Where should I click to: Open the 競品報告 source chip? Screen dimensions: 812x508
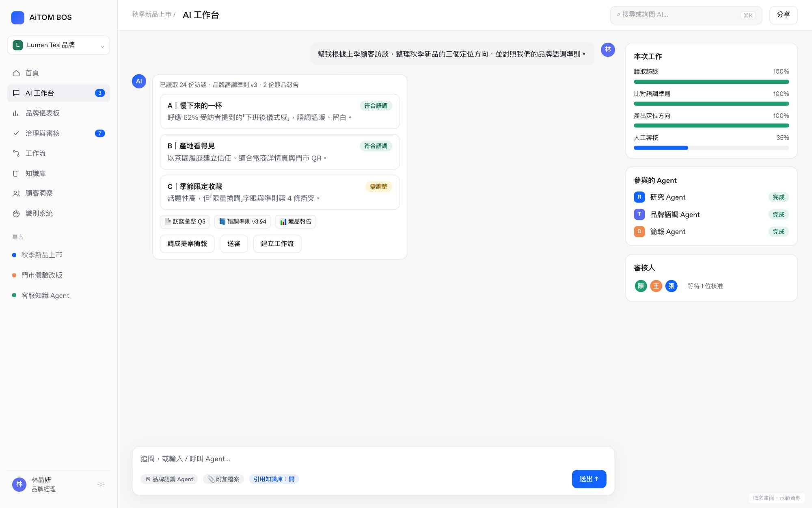point(296,221)
